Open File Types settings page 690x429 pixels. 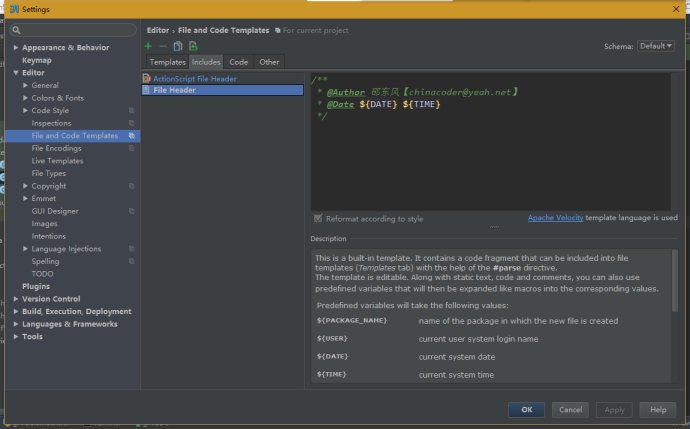48,173
